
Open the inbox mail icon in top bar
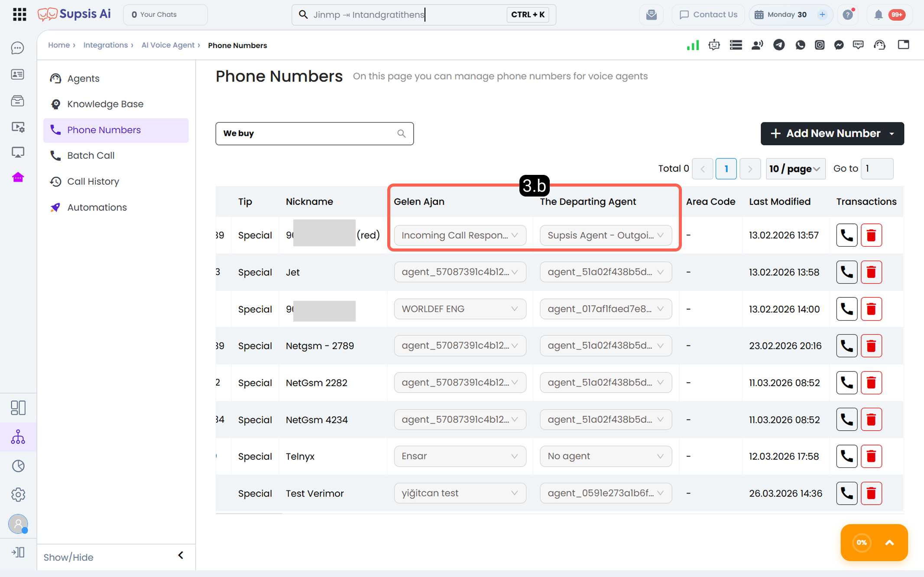coord(651,15)
